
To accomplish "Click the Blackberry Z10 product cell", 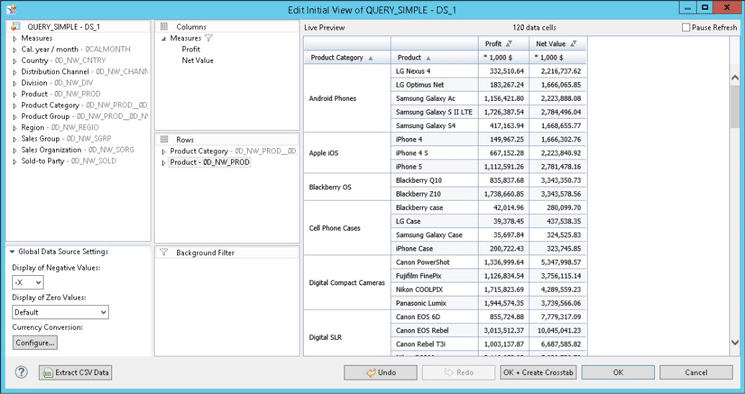I will (434, 194).
